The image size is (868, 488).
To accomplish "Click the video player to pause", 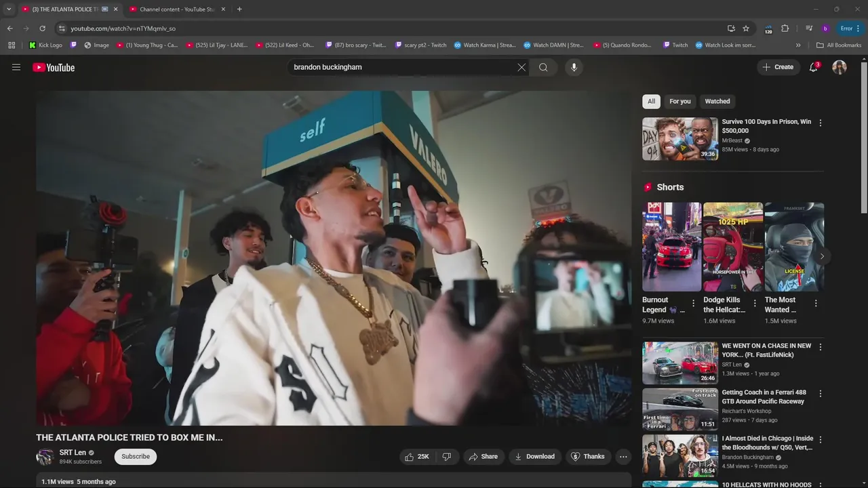I will [x=334, y=258].
